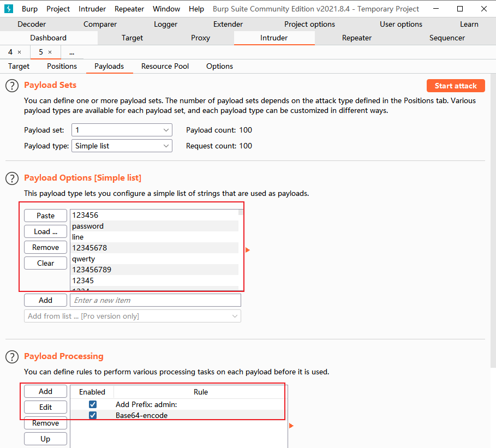Screen dimensions: 496x448
Task: Click Add next to new item field
Action: [x=45, y=300]
